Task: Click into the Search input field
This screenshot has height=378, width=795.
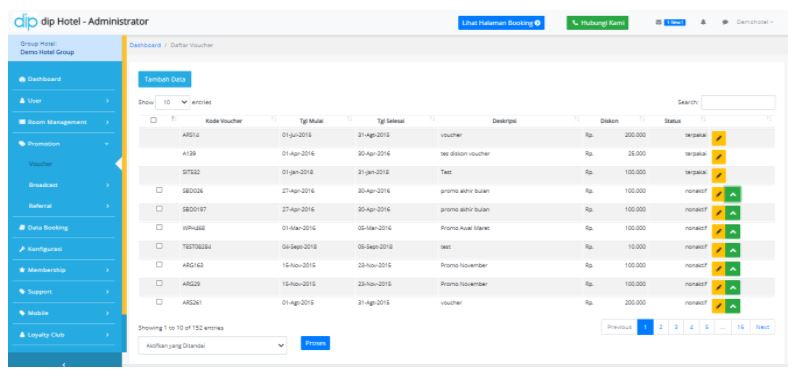Action: [x=738, y=102]
